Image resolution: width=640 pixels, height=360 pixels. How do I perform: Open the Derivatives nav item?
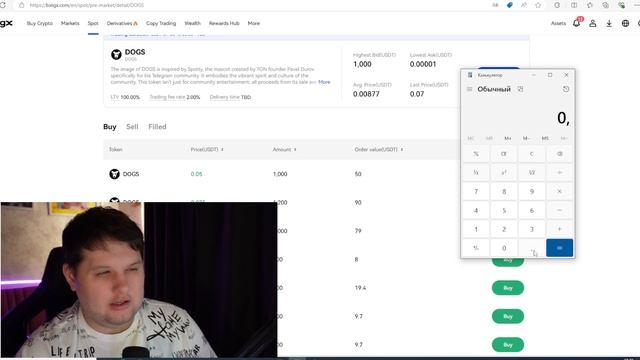(122, 23)
